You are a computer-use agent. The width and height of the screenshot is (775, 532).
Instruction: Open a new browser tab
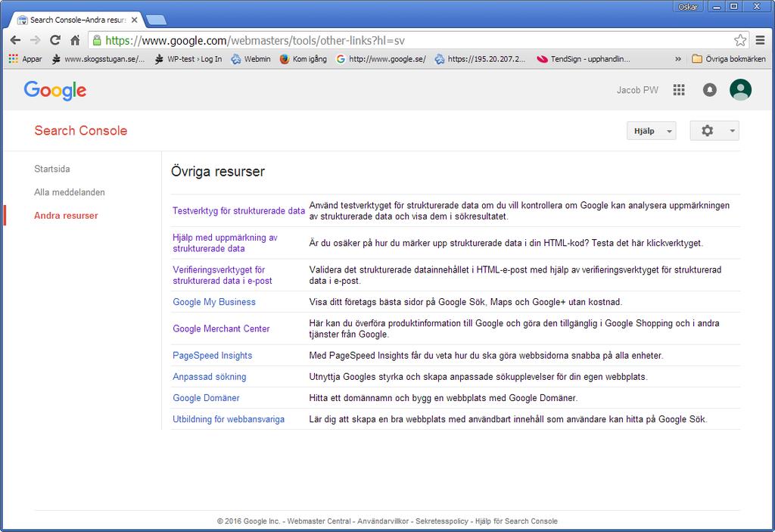click(x=157, y=20)
